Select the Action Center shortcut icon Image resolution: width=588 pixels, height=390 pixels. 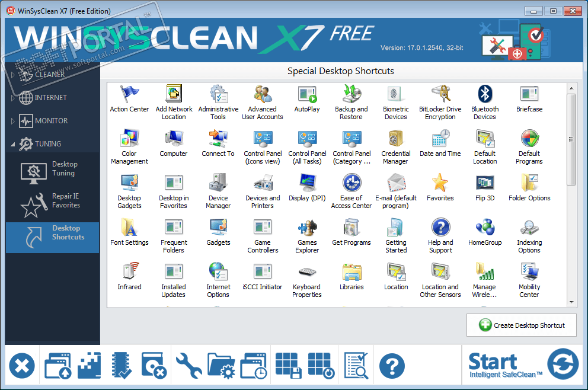tap(129, 98)
